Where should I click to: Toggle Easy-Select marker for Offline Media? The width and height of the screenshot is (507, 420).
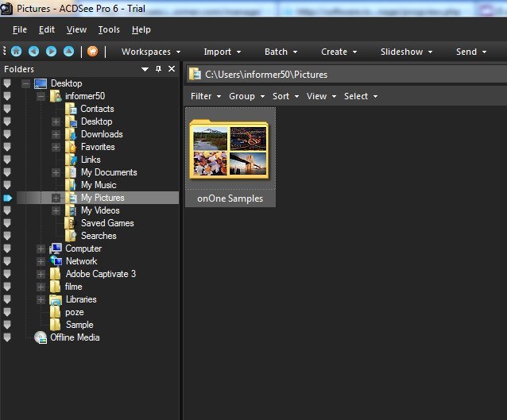7,337
